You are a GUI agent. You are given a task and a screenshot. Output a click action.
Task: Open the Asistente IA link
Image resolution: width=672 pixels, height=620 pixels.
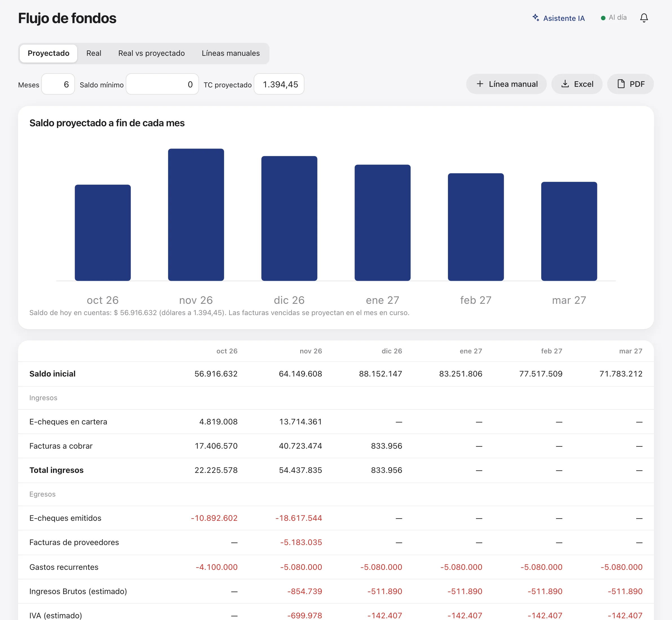pyautogui.click(x=559, y=18)
